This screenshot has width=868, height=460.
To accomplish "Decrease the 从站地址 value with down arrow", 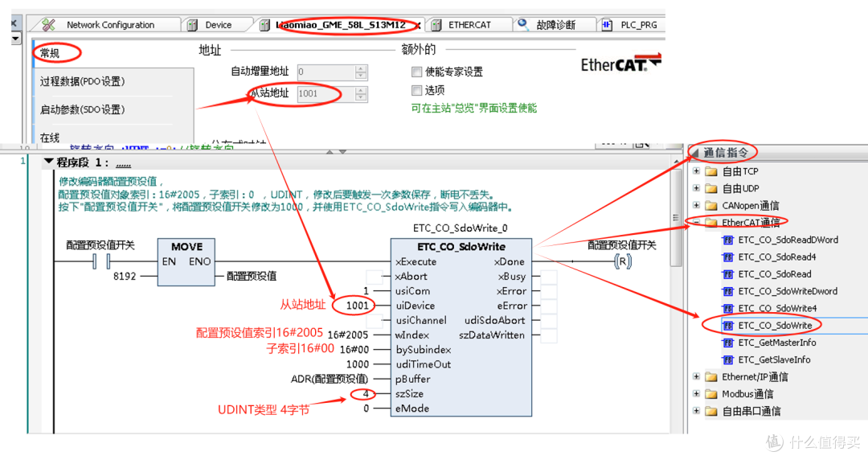I will pos(361,97).
